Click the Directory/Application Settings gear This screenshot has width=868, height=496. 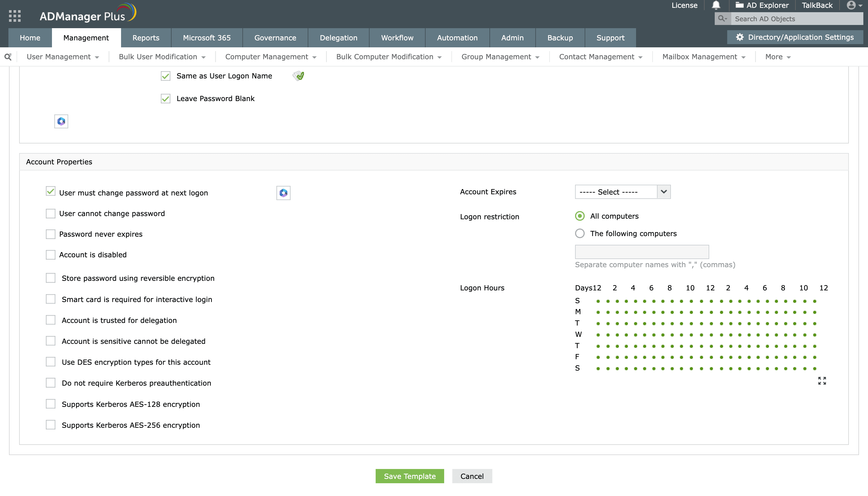tap(739, 37)
